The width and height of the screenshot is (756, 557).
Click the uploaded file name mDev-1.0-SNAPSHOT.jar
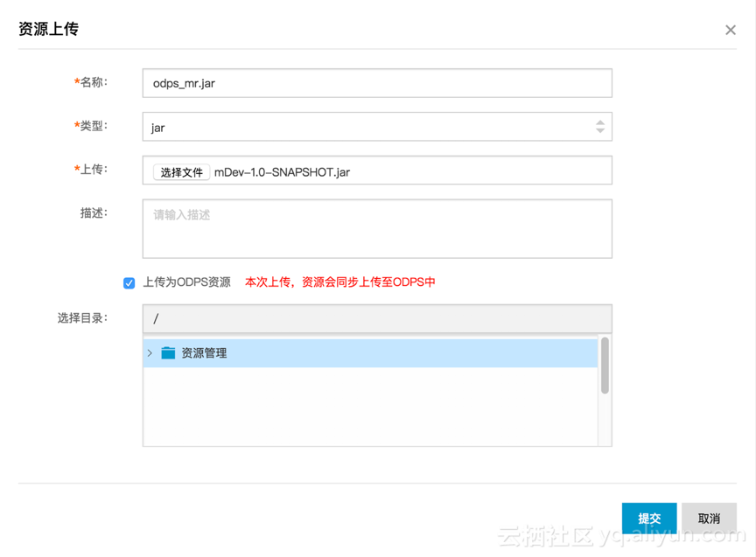[282, 172]
